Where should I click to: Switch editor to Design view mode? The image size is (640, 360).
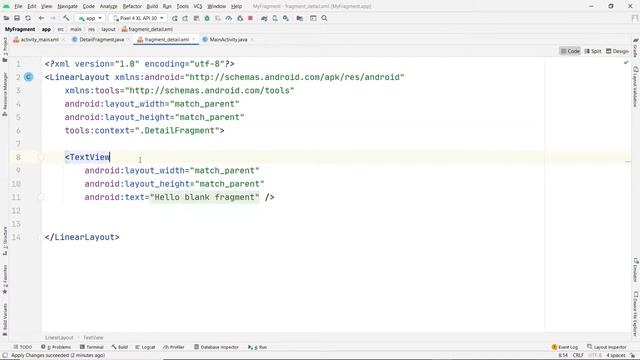tap(617, 51)
